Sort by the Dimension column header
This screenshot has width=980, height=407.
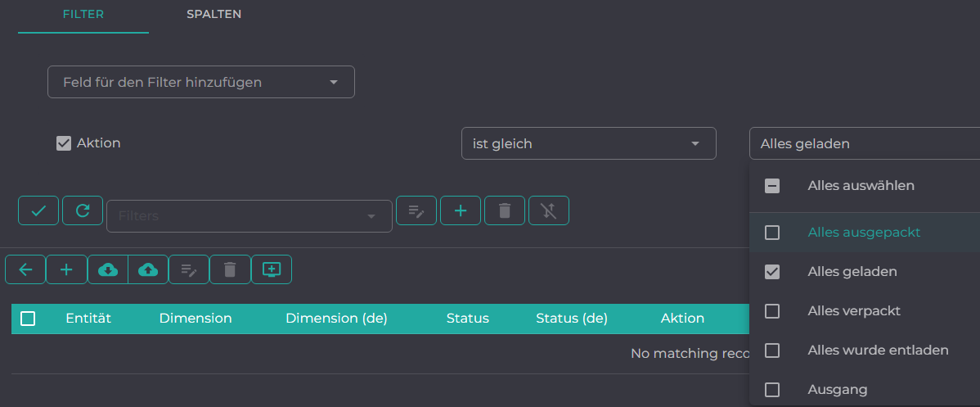click(x=196, y=318)
